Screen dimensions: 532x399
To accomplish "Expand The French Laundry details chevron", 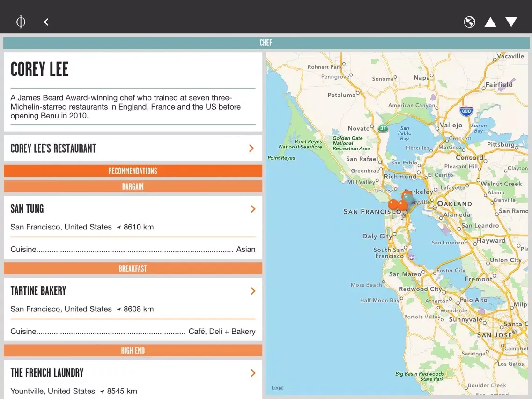I will [253, 373].
